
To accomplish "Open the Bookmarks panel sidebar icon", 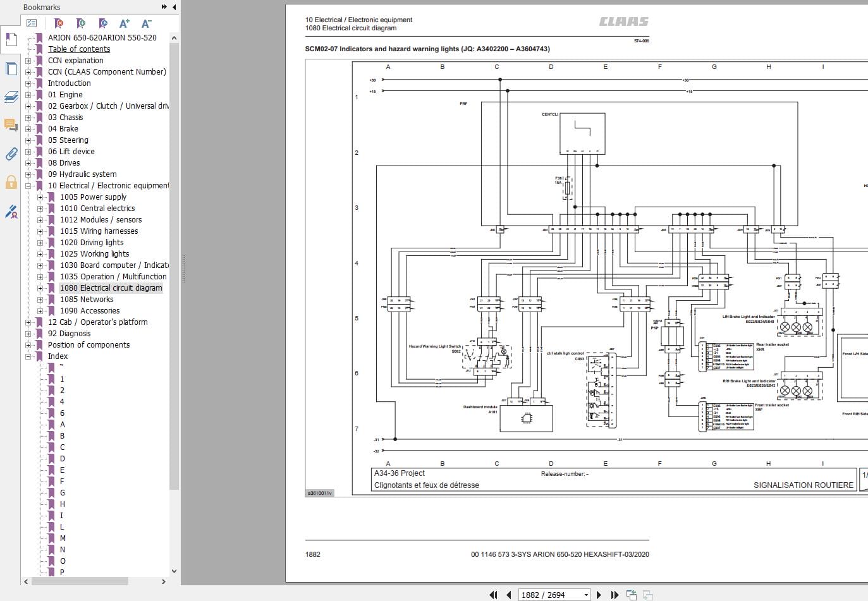I will pyautogui.click(x=11, y=40).
